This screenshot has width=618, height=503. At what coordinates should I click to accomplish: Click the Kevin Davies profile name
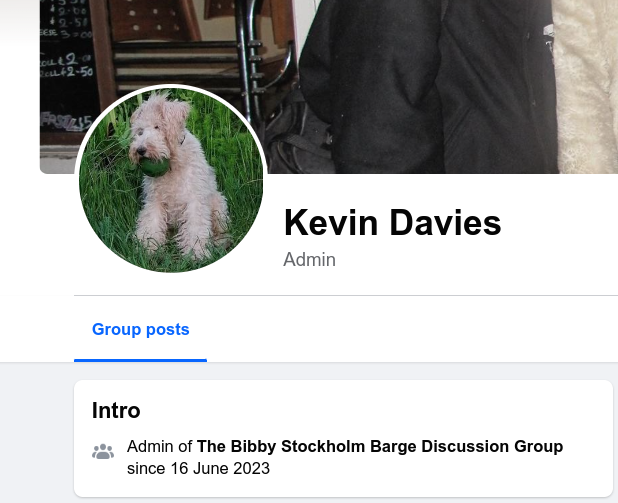coord(392,223)
